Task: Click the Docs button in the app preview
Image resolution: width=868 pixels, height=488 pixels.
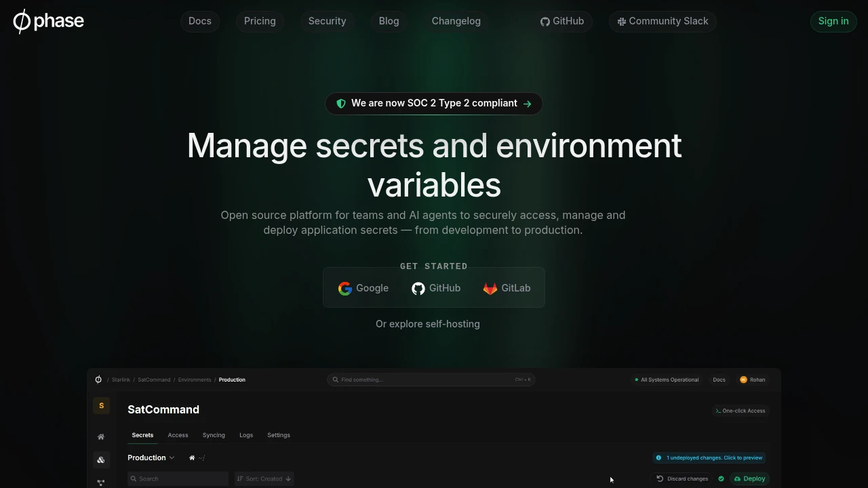Action: click(719, 380)
